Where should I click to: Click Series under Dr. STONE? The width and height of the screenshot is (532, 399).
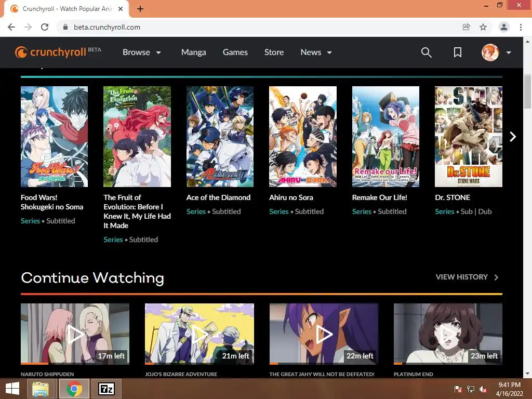click(445, 211)
